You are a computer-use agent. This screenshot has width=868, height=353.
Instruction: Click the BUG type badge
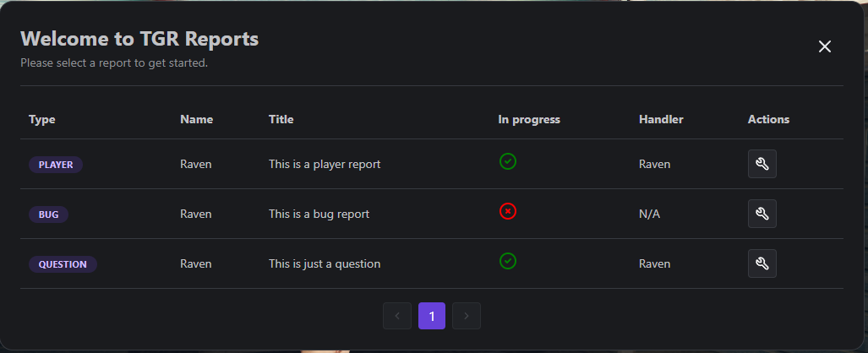pyautogui.click(x=49, y=215)
